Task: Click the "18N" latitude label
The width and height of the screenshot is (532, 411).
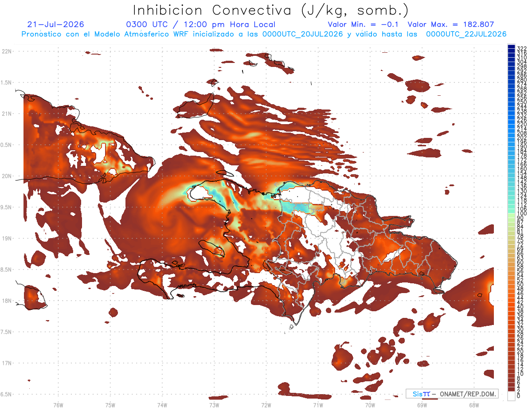Action: pyautogui.click(x=6, y=301)
